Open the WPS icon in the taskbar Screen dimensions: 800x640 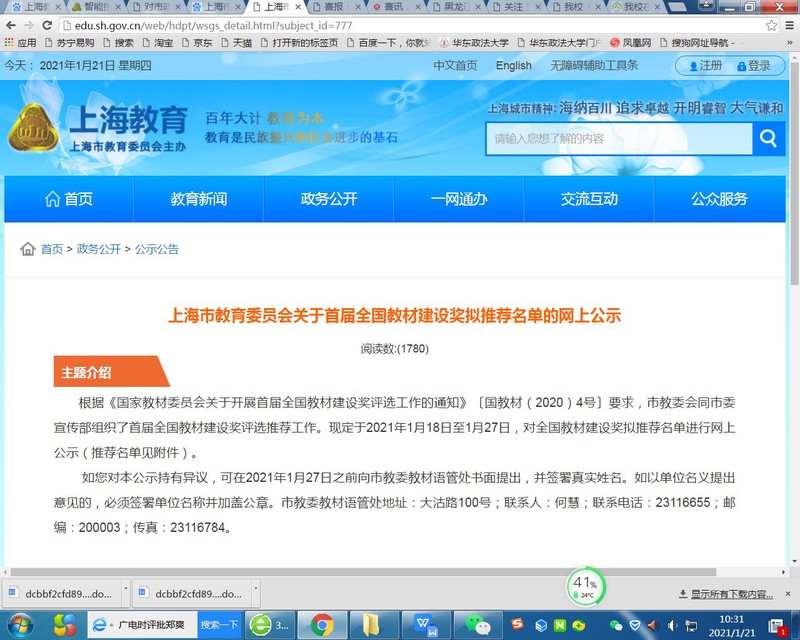(428, 625)
